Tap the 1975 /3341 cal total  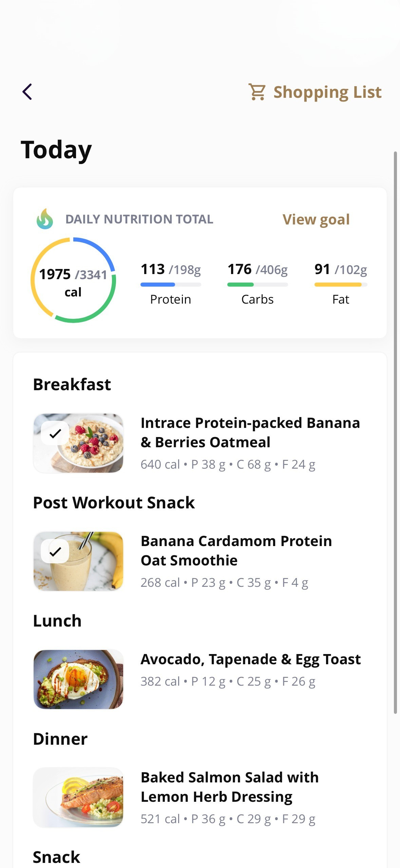tap(73, 282)
